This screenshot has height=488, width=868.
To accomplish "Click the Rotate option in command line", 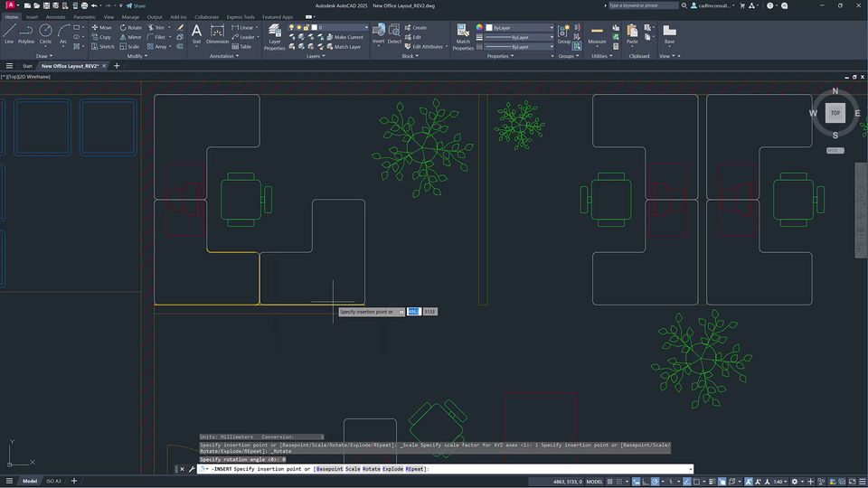I will coord(372,469).
